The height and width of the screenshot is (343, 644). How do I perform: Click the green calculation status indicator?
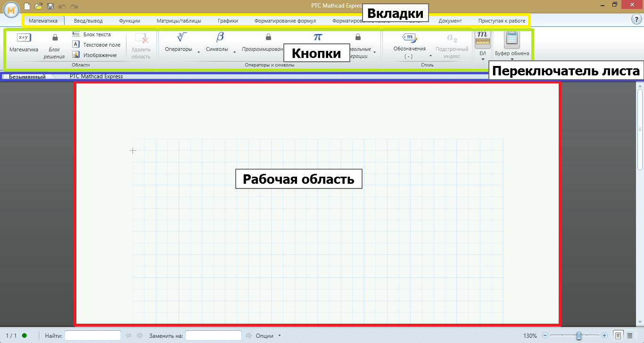24,335
